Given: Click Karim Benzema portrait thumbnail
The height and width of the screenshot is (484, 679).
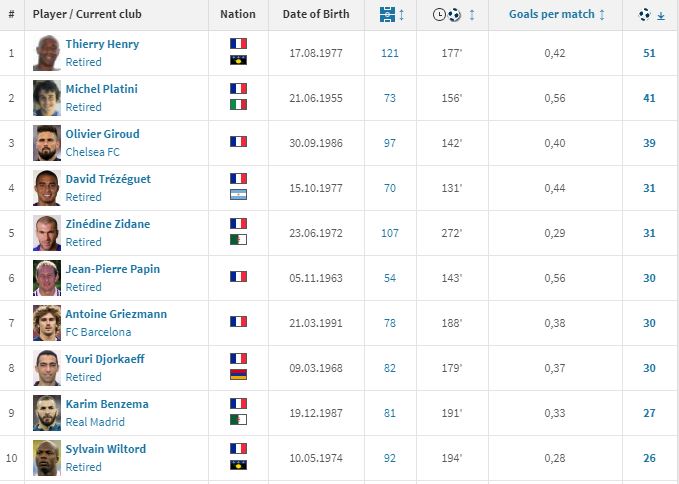Looking at the screenshot, I should pos(47,413).
